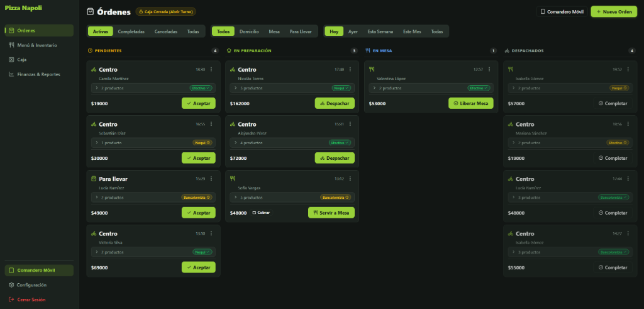Click Liberar Mesa for Valentina López
This screenshot has height=309, width=644.
(471, 104)
